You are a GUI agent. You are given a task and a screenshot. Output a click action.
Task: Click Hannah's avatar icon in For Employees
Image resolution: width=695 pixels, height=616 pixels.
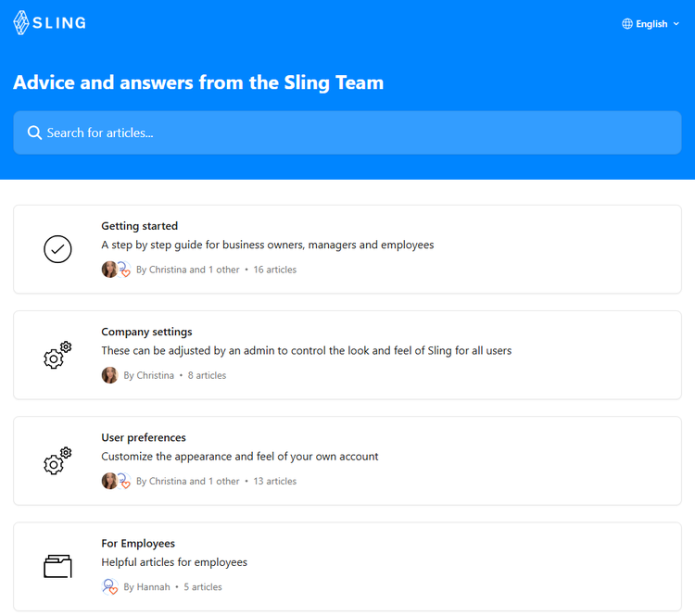tap(109, 586)
